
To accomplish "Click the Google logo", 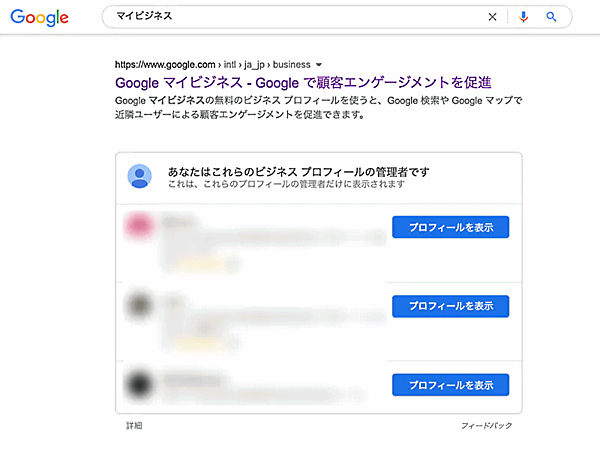I will 41,17.
